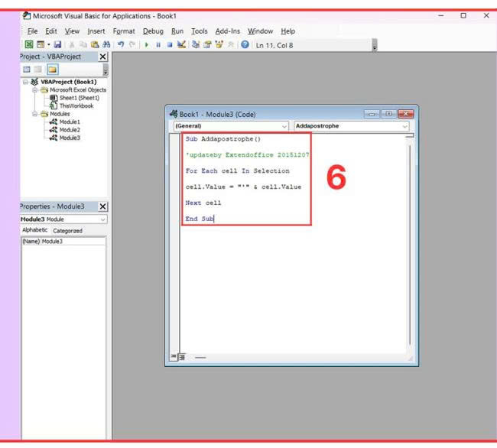Screen dimensions: 497x448
Task: Click the Find binoculars icon
Action: click(x=106, y=45)
